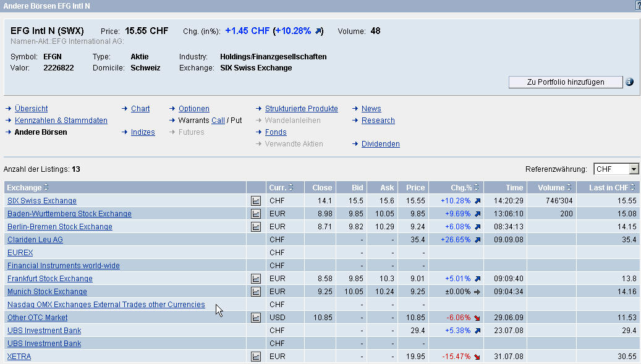Open chart icon for Berlin-Bremen Stock Exchange row
Image resolution: width=641 pixels, height=364 pixels.
(x=256, y=227)
